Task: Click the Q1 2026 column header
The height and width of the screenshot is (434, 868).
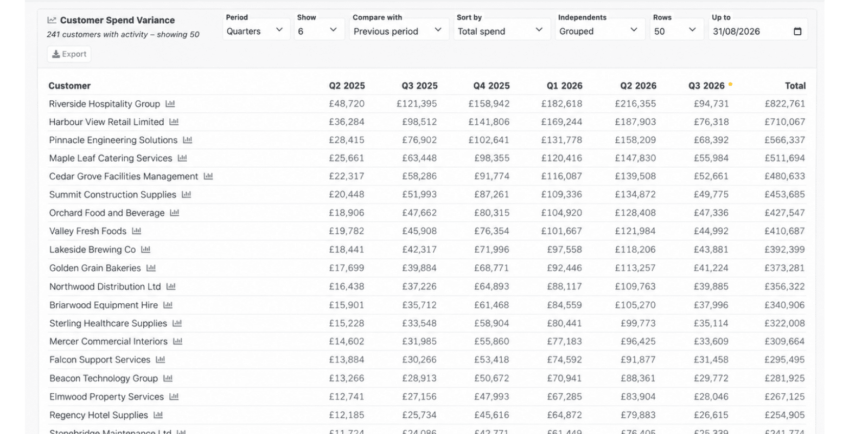Action: coord(565,86)
